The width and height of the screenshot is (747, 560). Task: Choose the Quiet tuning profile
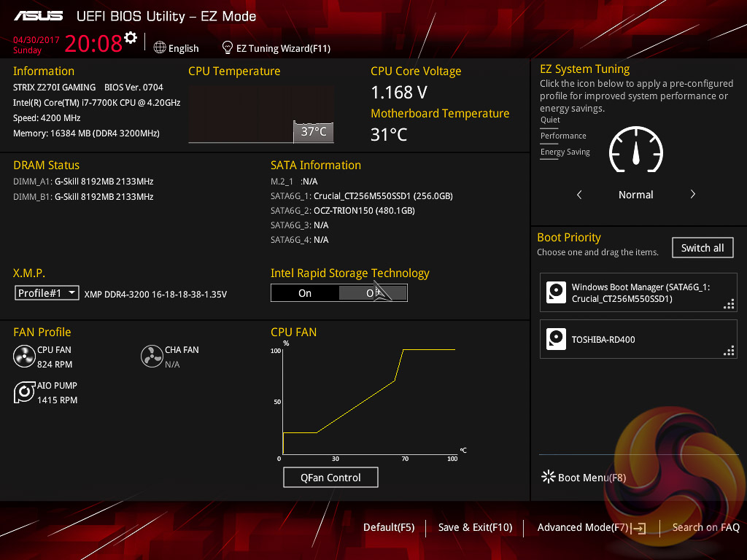tap(550, 120)
